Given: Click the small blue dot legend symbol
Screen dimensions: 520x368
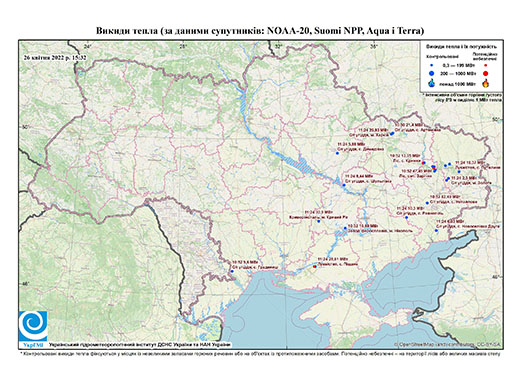Looking at the screenshot, I should 431,65.
